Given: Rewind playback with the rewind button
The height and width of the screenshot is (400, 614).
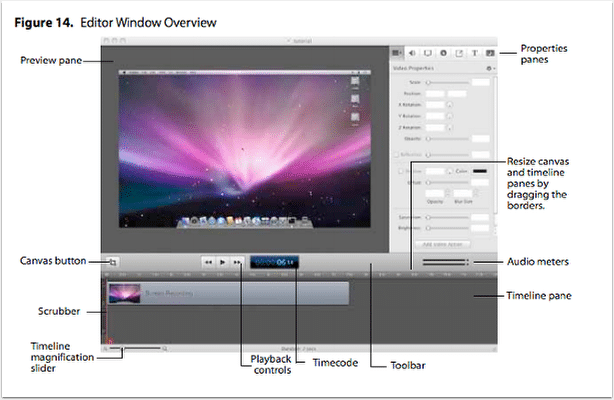Looking at the screenshot, I should coord(208,262).
